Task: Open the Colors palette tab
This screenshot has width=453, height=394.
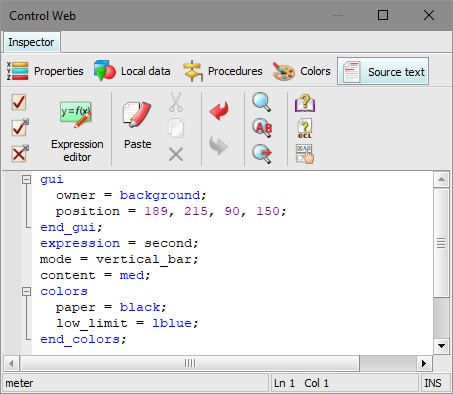Action: [x=301, y=71]
